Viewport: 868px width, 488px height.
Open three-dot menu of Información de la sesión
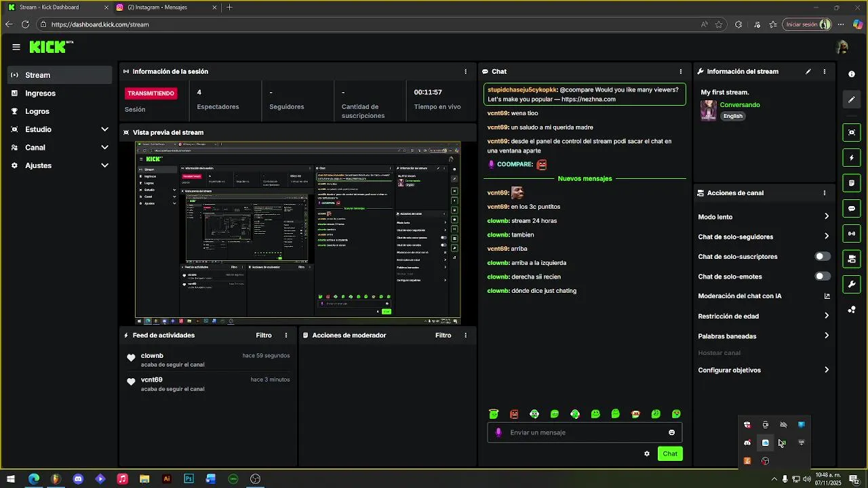[x=465, y=71]
